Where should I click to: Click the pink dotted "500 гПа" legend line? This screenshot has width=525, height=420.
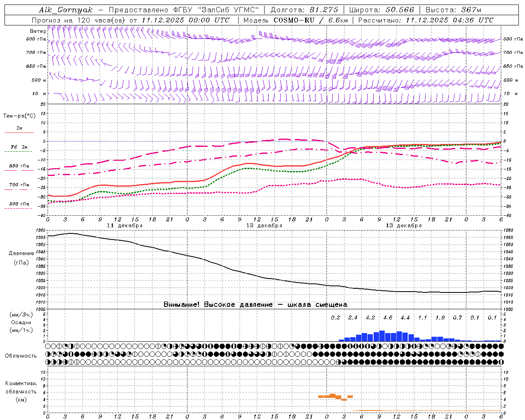click(18, 208)
